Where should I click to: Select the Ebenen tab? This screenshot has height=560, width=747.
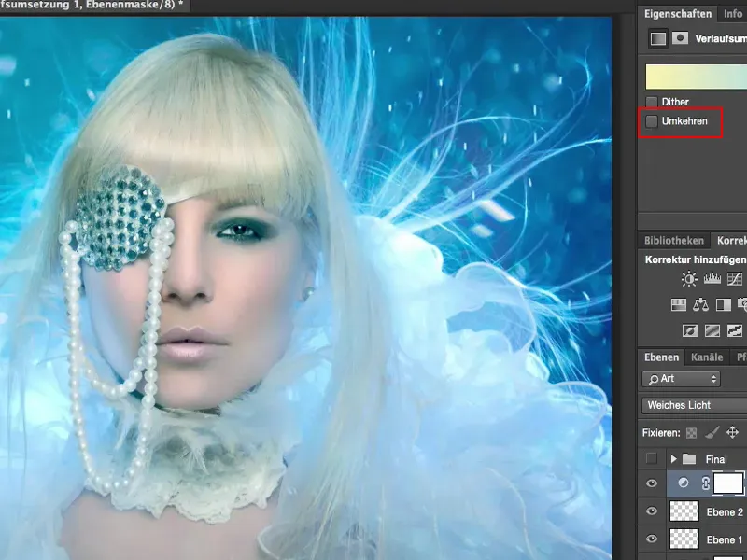661,357
